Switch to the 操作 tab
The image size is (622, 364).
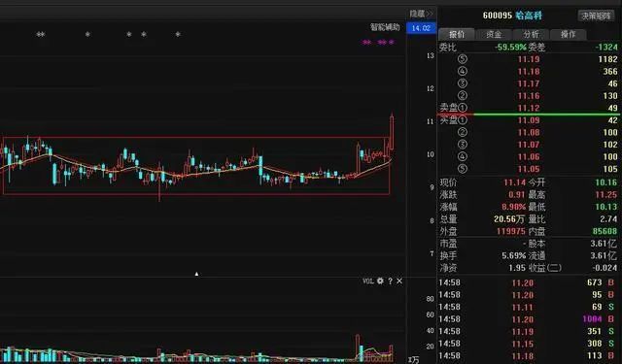tap(568, 35)
